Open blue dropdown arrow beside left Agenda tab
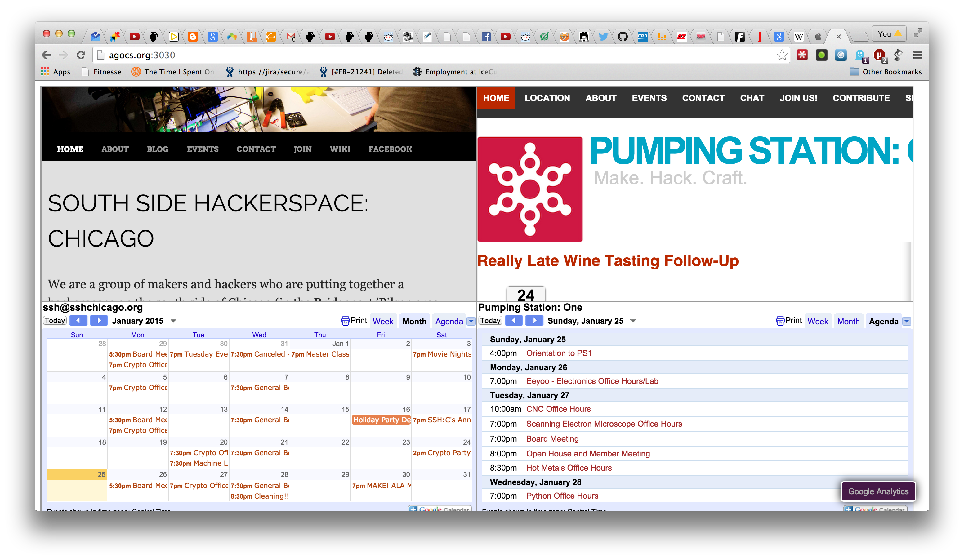 tap(471, 321)
